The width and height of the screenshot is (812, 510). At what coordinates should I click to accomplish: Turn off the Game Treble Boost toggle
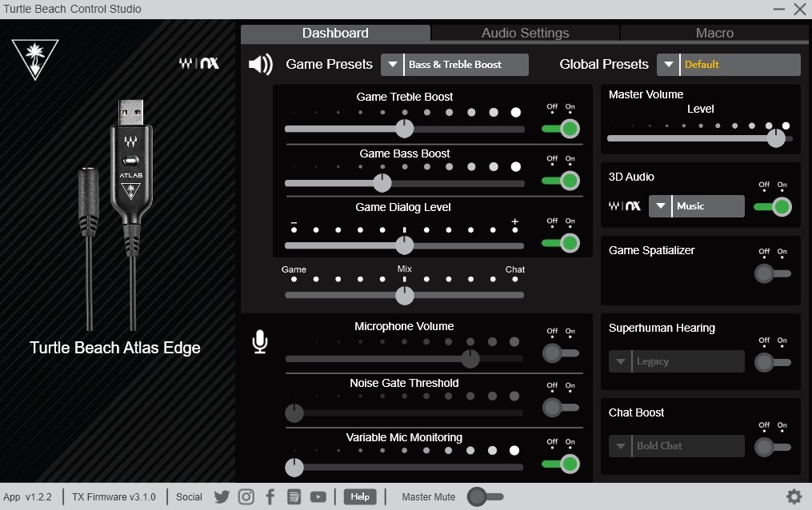coord(561,129)
